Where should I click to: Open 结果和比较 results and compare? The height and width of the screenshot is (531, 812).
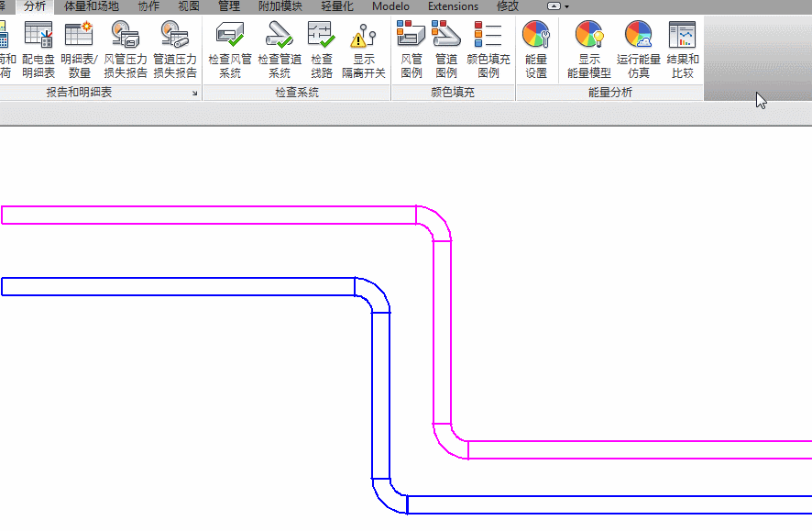click(x=683, y=50)
